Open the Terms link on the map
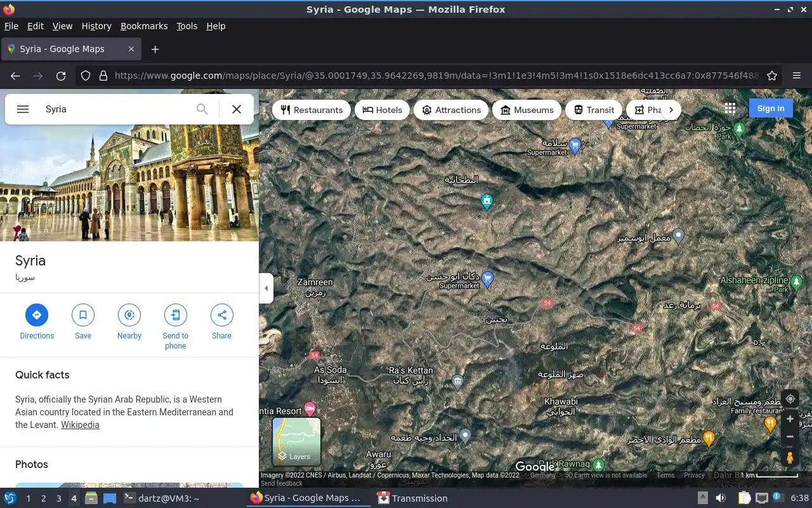Image resolution: width=812 pixels, height=508 pixels. (x=665, y=475)
